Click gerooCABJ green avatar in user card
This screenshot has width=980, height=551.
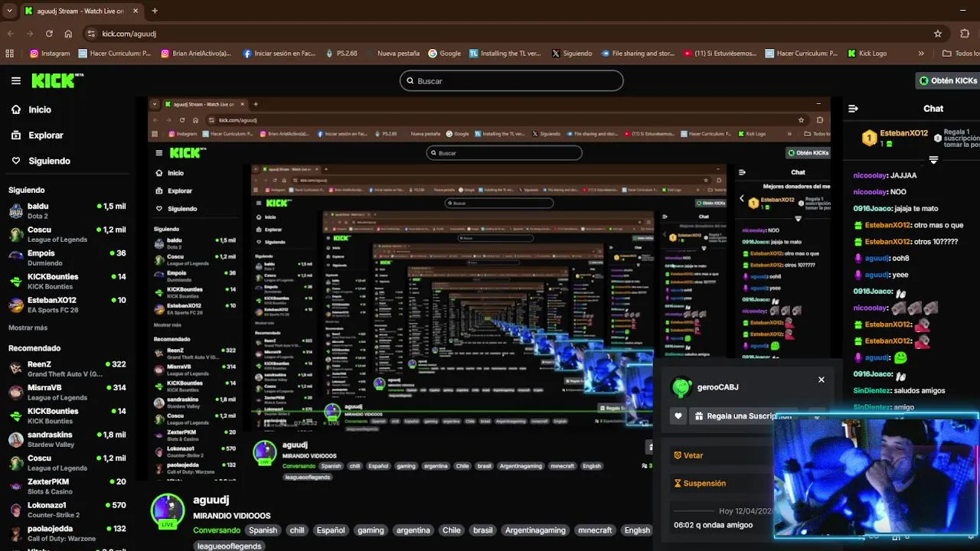point(681,387)
